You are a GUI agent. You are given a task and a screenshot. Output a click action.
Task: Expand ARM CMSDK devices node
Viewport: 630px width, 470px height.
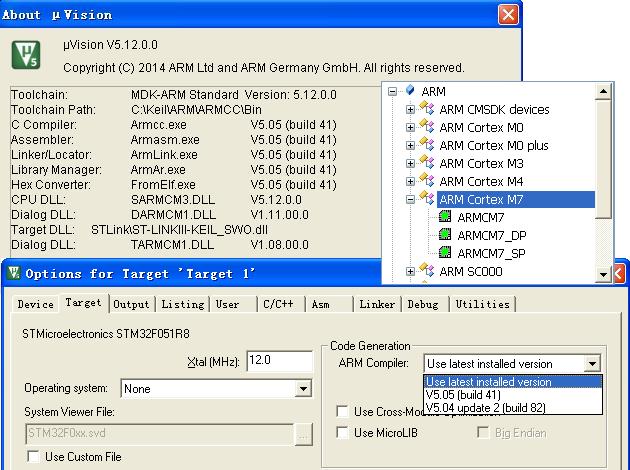410,109
